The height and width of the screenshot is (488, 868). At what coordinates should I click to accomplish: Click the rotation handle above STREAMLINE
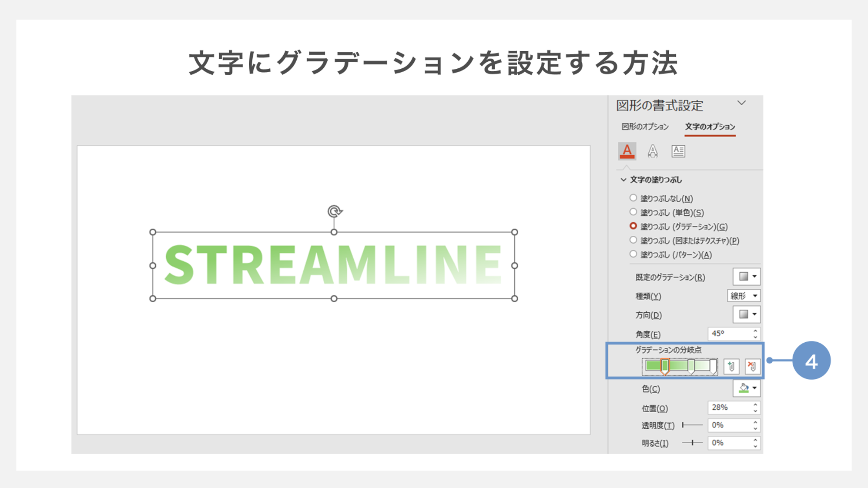(334, 211)
